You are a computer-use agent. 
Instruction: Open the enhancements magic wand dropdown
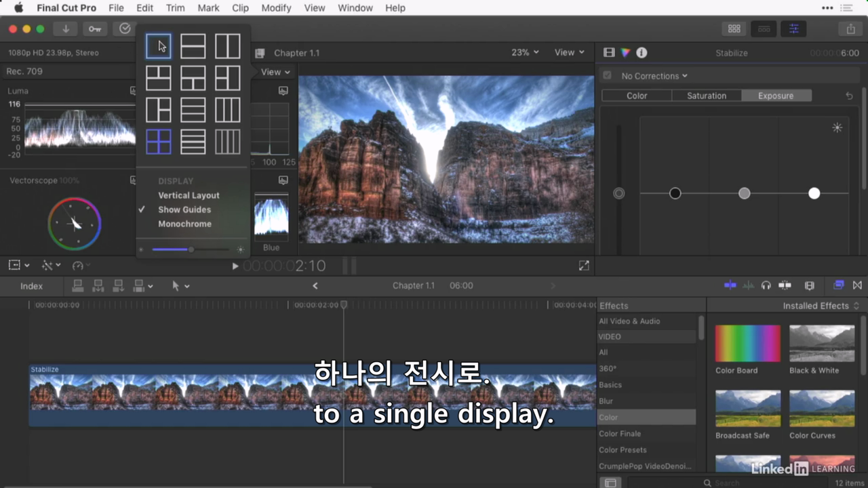click(52, 266)
